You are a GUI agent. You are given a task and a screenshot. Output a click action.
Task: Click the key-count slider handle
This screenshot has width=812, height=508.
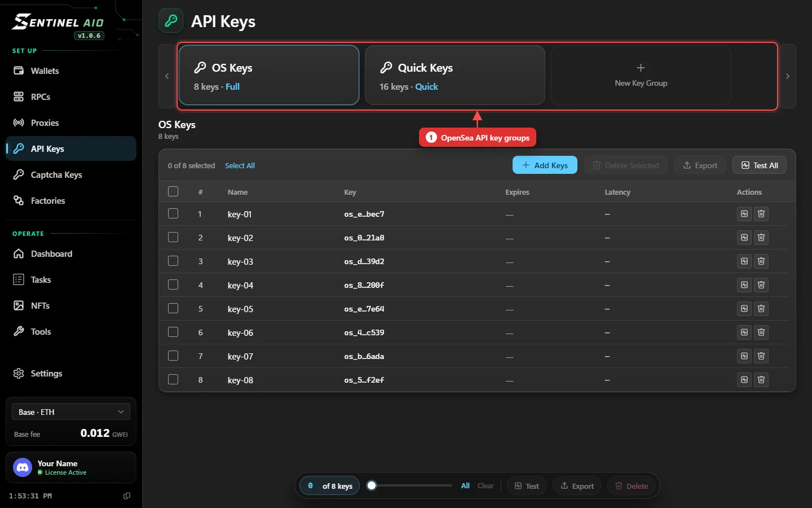[372, 485]
